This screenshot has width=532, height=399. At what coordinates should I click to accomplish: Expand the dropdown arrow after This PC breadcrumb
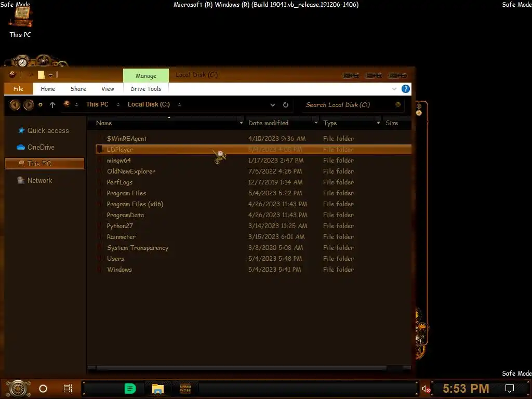pyautogui.click(x=118, y=105)
